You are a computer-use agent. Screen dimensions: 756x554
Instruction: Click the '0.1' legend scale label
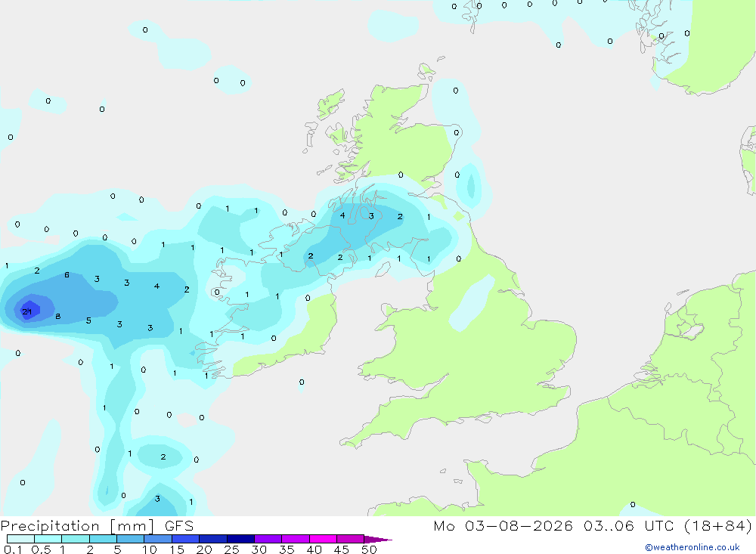click(13, 549)
